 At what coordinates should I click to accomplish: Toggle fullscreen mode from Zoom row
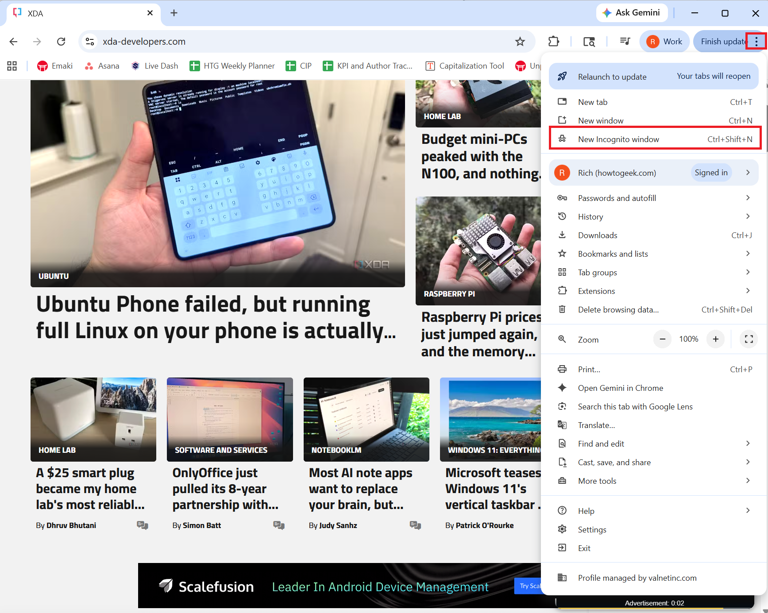pos(748,340)
